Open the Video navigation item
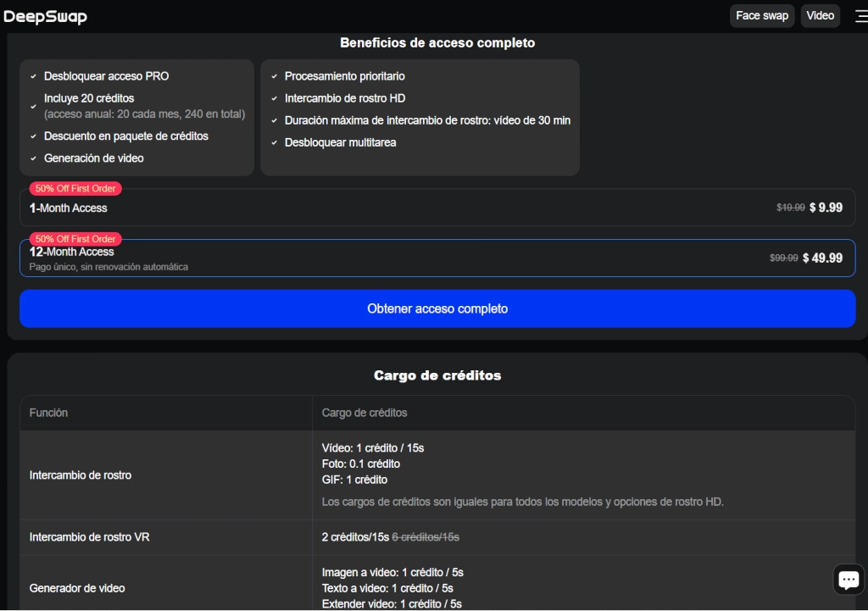 tap(820, 16)
